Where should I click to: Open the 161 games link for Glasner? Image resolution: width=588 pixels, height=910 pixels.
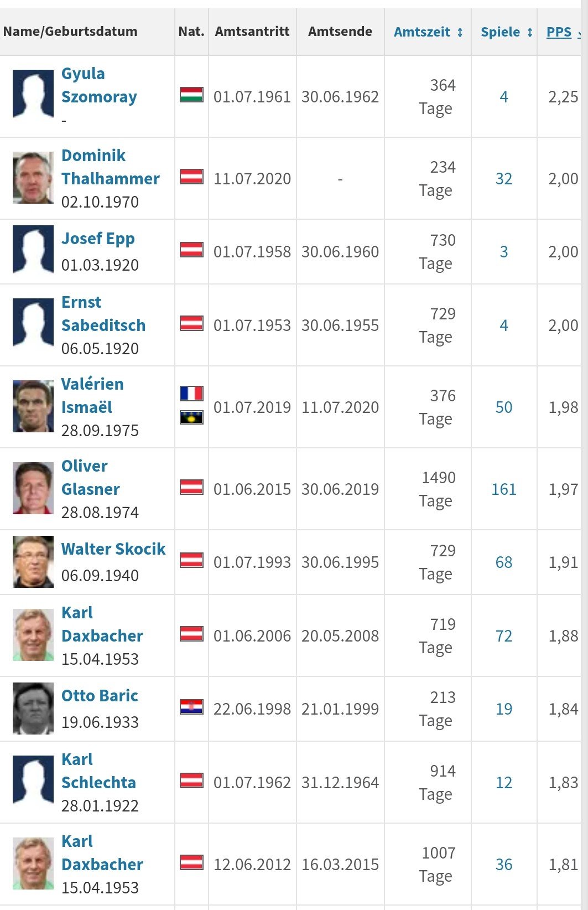[504, 489]
